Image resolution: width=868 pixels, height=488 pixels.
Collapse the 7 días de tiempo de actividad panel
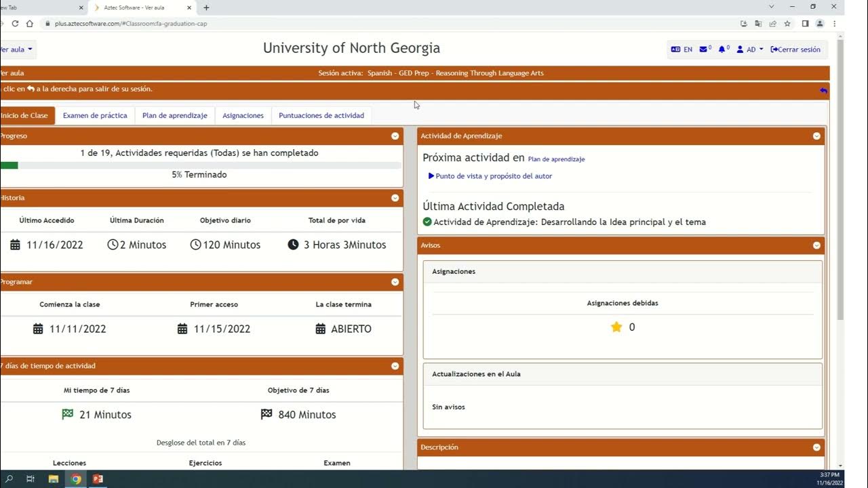[x=395, y=366]
